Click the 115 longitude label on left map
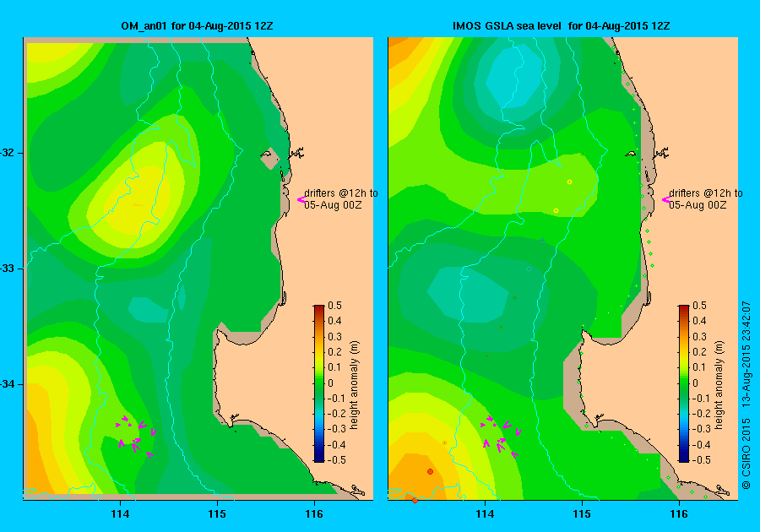 (217, 514)
